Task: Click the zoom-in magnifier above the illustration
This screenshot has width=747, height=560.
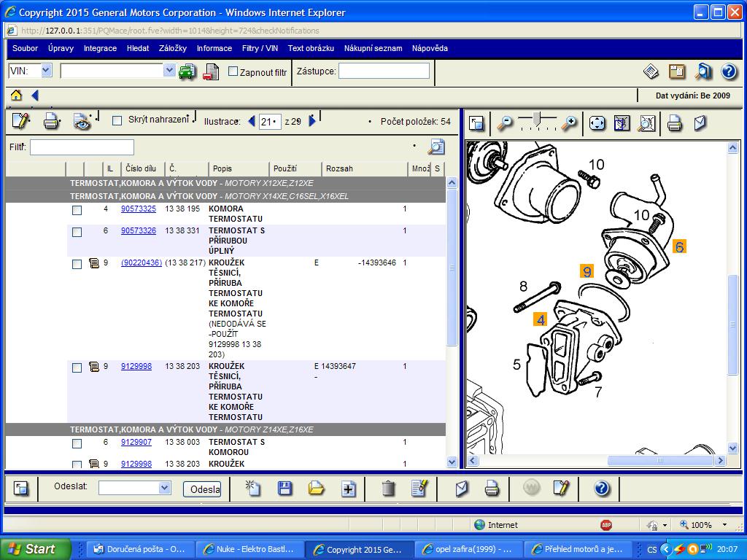Action: pos(569,123)
